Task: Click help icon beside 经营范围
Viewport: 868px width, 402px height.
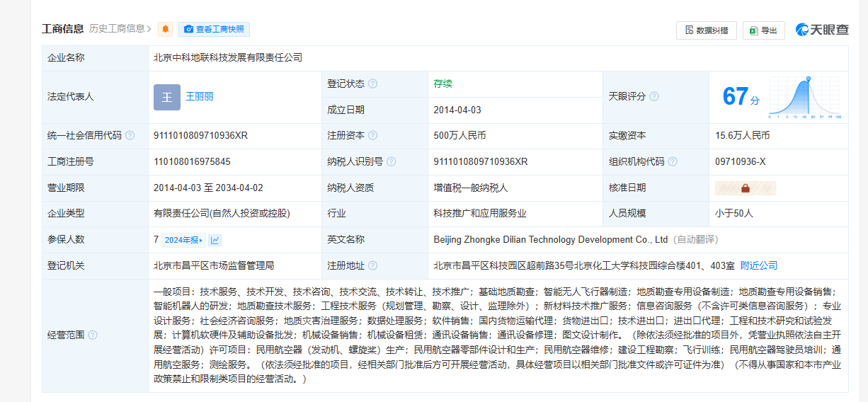Action: click(x=93, y=335)
